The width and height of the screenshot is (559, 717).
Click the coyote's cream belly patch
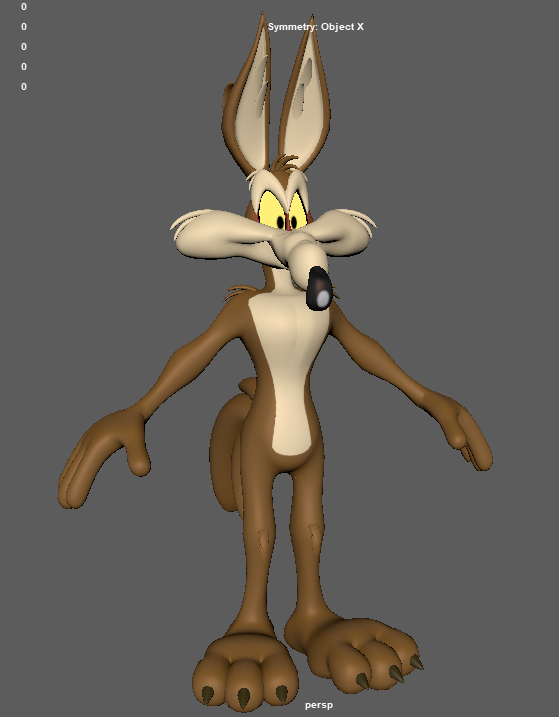(x=290, y=373)
